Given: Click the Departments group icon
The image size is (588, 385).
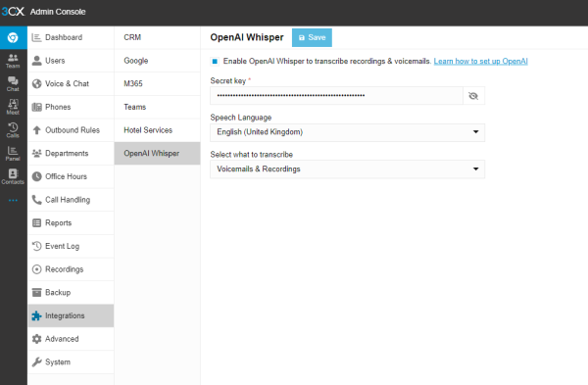Looking at the screenshot, I should click(x=37, y=154).
